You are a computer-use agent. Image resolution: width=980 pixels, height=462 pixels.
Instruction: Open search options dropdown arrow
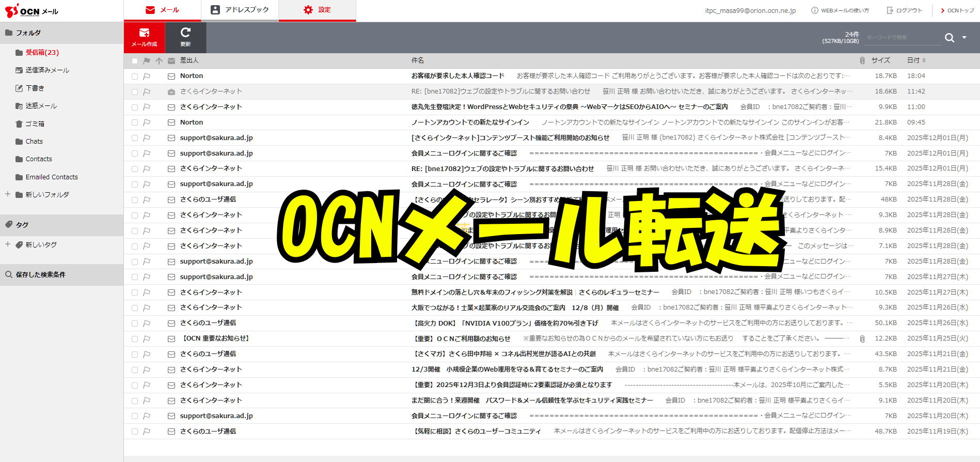pyautogui.click(x=964, y=38)
